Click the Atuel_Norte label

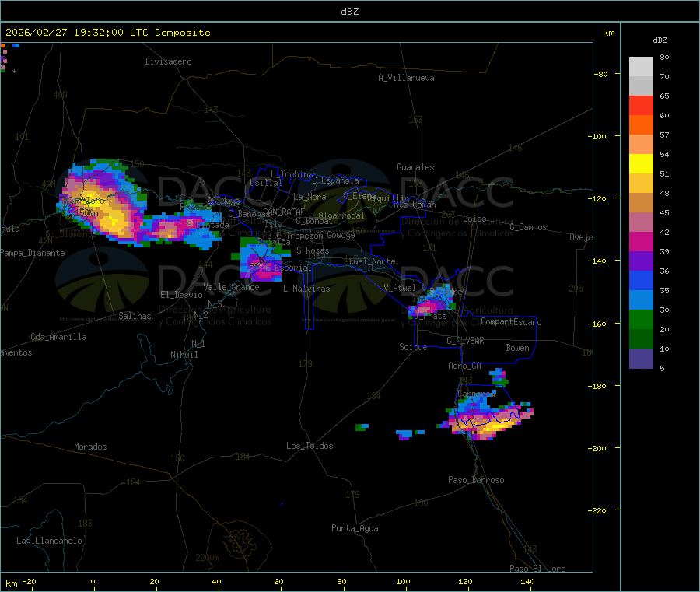[x=369, y=261]
